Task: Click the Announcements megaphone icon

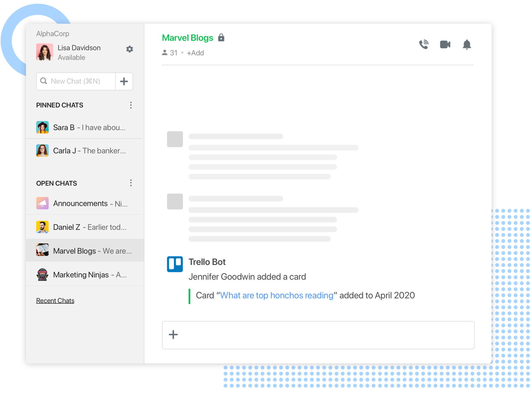Action: 42,203
